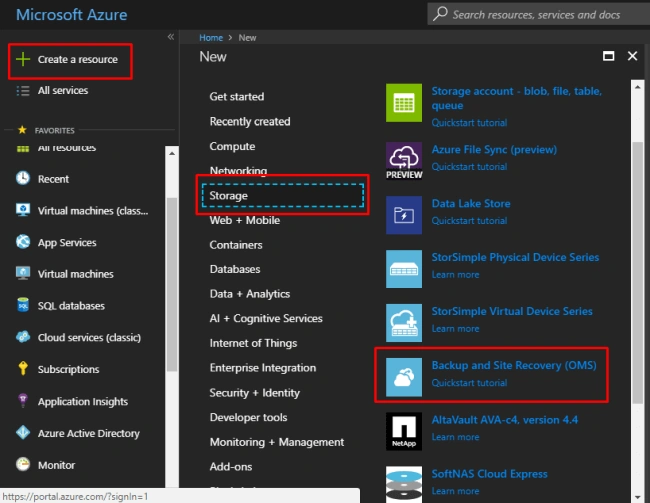Image resolution: width=650 pixels, height=503 pixels.
Task: Open Learn more under SoftNAS Cloud Express
Action: coord(455,491)
